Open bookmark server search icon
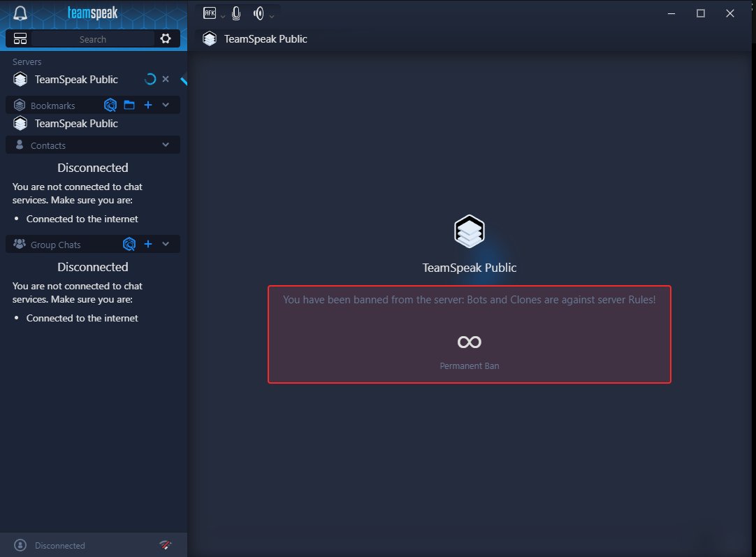 pos(110,105)
